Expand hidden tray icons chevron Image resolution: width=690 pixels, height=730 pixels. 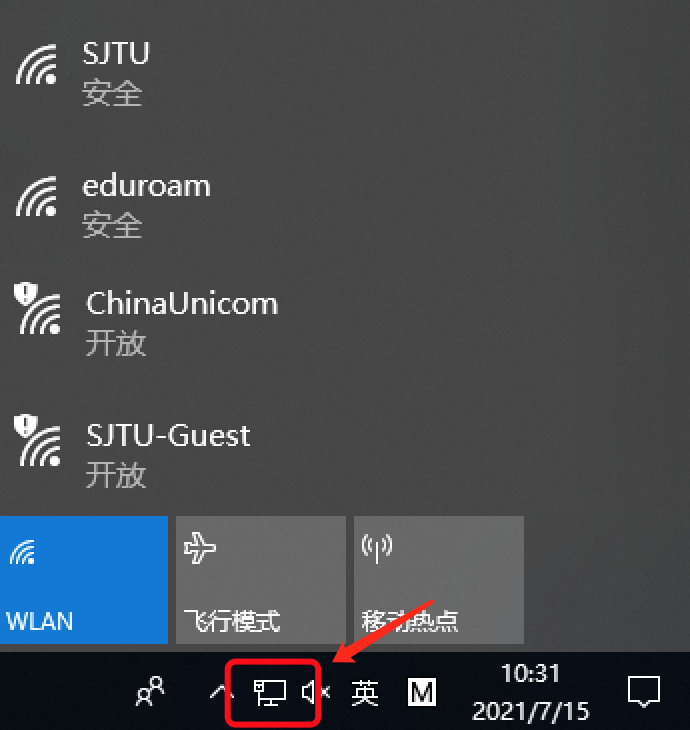click(x=222, y=692)
